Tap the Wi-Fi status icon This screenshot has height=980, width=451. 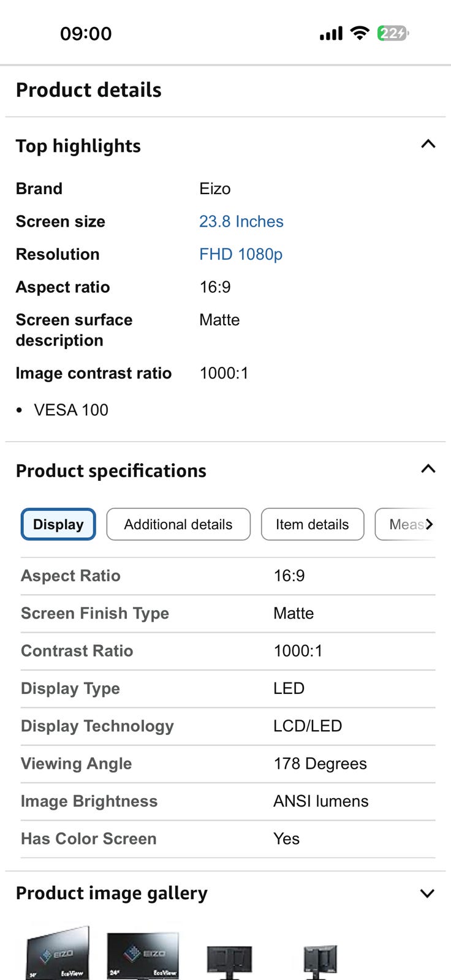point(360,33)
